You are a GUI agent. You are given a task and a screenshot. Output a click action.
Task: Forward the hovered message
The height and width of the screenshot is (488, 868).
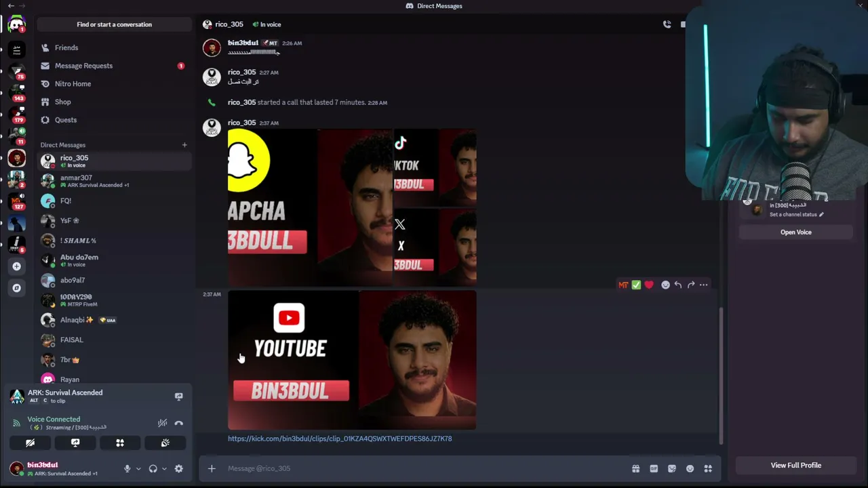[x=690, y=285]
